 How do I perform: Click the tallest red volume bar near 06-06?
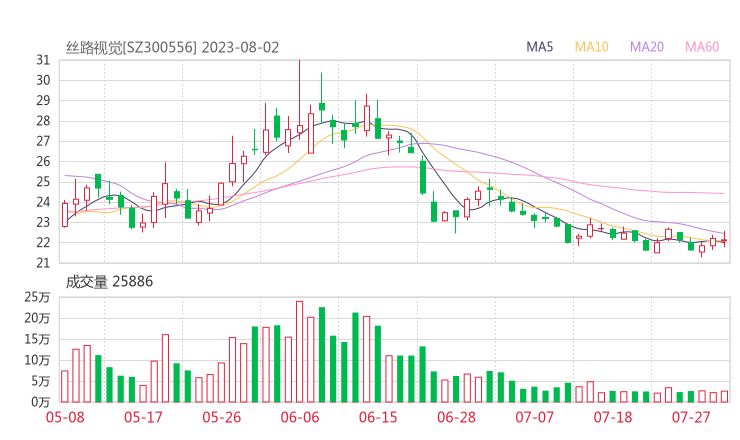[299, 352]
